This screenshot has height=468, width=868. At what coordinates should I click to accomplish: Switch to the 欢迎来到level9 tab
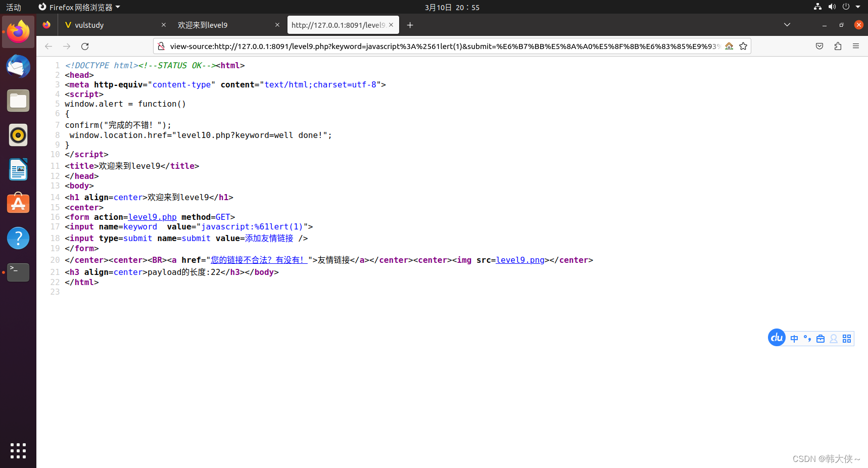pyautogui.click(x=228, y=25)
